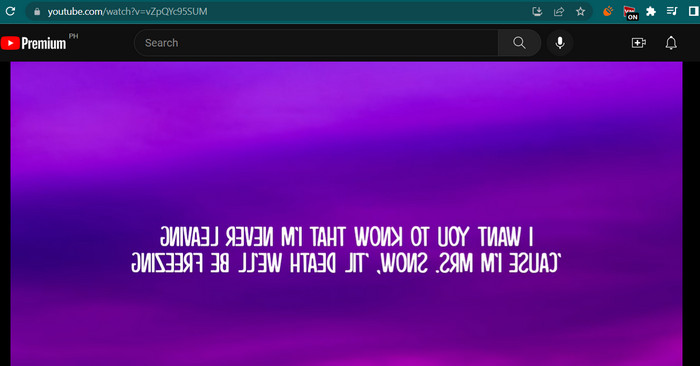Click the install app icon in address bar

(537, 12)
